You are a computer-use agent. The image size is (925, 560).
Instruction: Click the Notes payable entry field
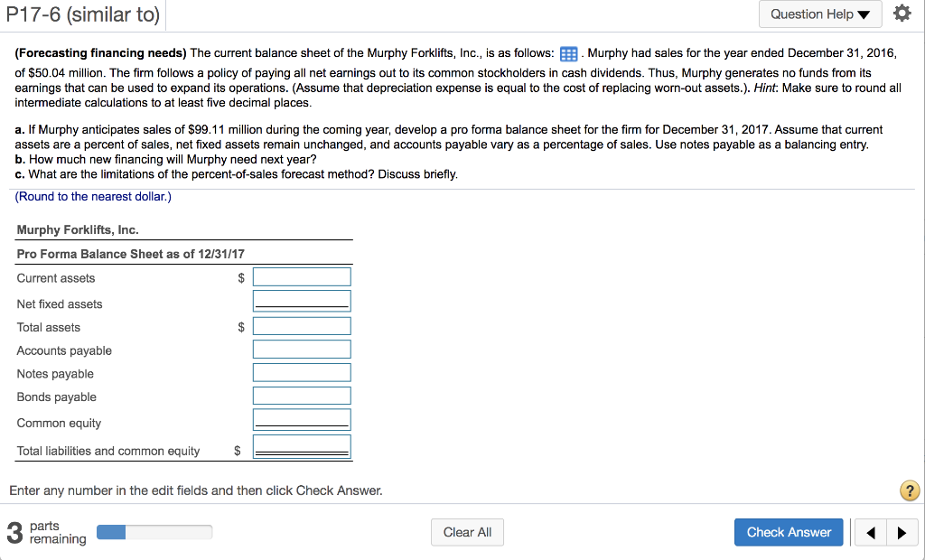302,371
